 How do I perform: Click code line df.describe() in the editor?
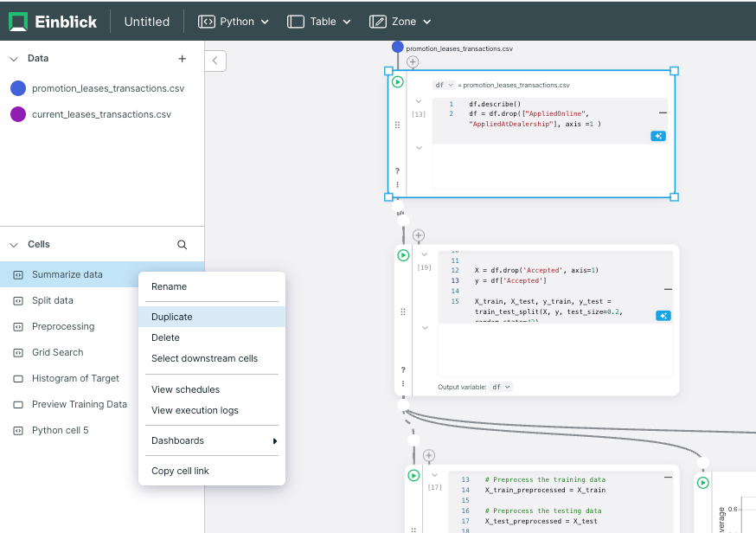tap(495, 104)
